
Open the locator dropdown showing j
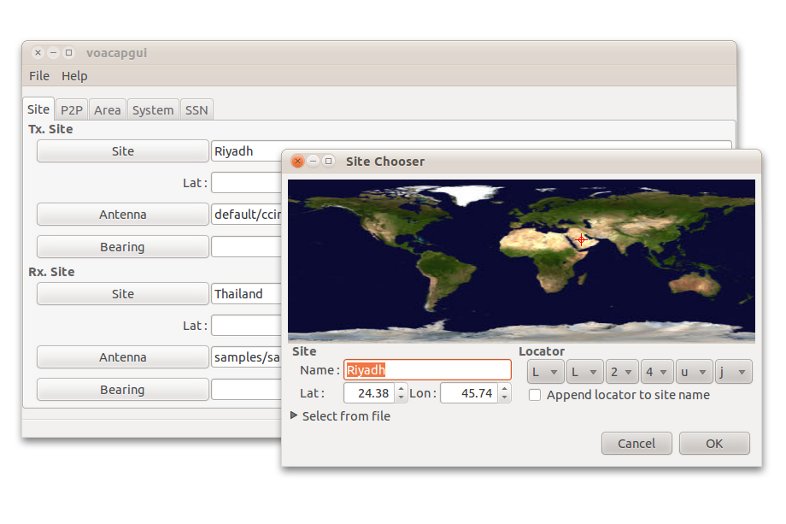(x=732, y=372)
